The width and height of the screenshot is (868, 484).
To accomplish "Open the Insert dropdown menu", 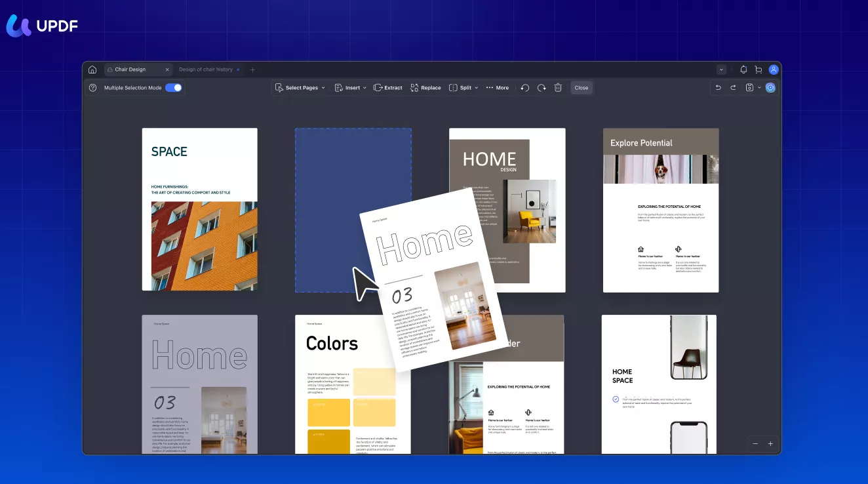I will coord(351,88).
